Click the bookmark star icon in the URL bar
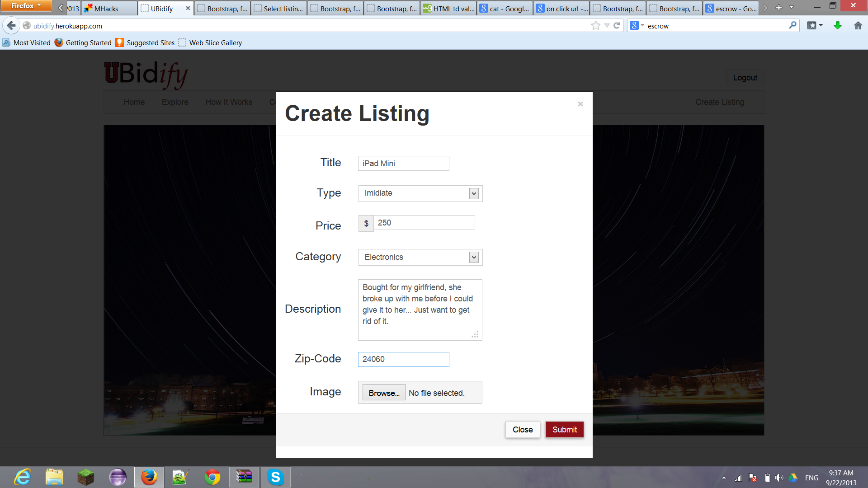Viewport: 868px width, 488px height. (x=595, y=26)
